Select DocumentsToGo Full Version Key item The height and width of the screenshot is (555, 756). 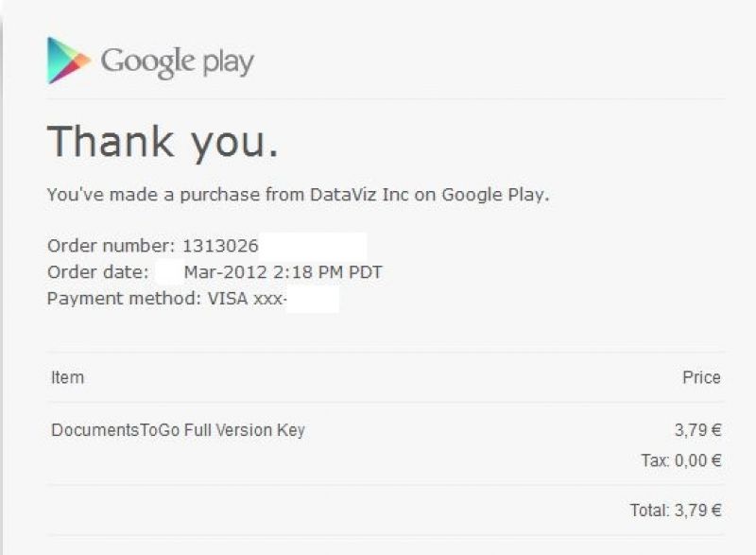tap(178, 430)
